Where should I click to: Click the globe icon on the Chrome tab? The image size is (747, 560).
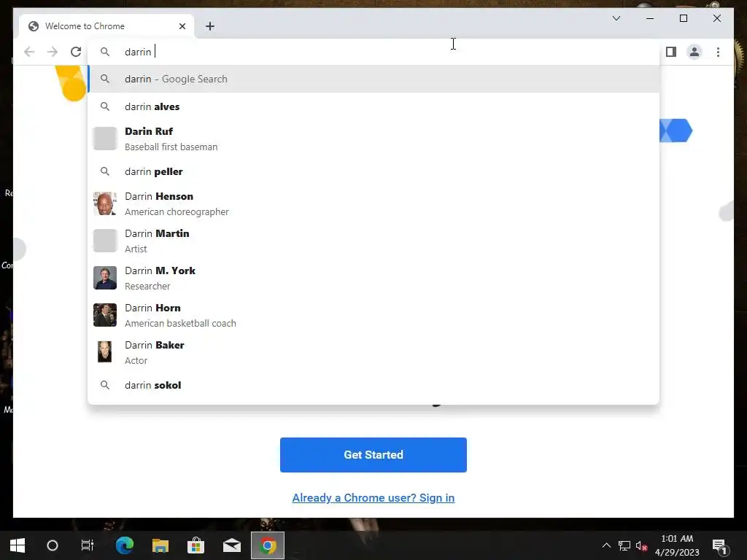click(34, 26)
